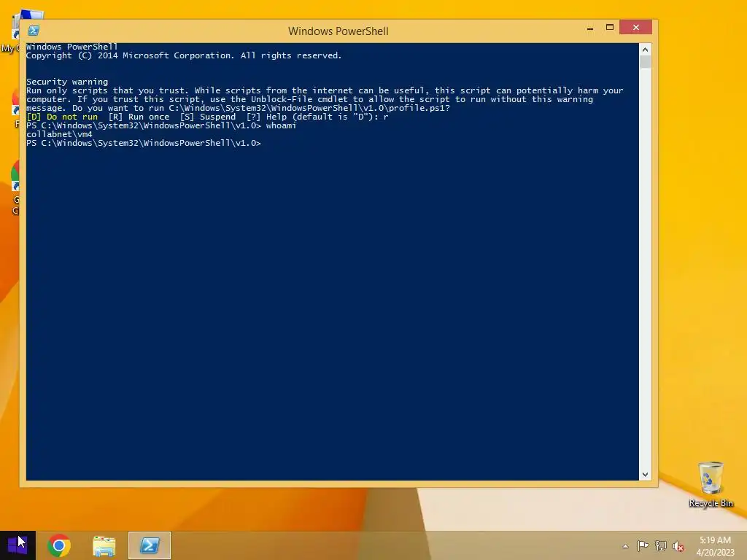Click the scroll up arrow in PowerShell

pyautogui.click(x=645, y=50)
